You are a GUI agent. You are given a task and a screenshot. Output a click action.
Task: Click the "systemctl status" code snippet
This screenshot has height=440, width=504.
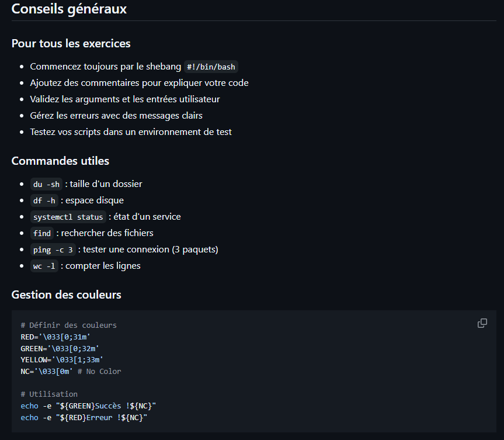coord(68,217)
